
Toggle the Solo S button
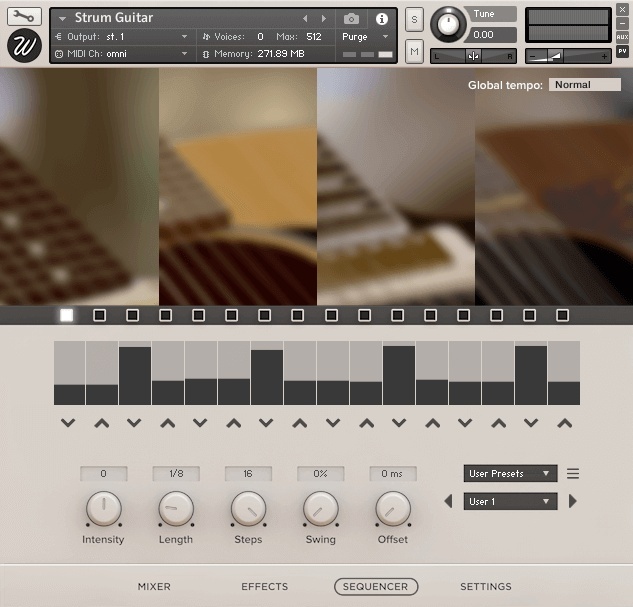414,21
